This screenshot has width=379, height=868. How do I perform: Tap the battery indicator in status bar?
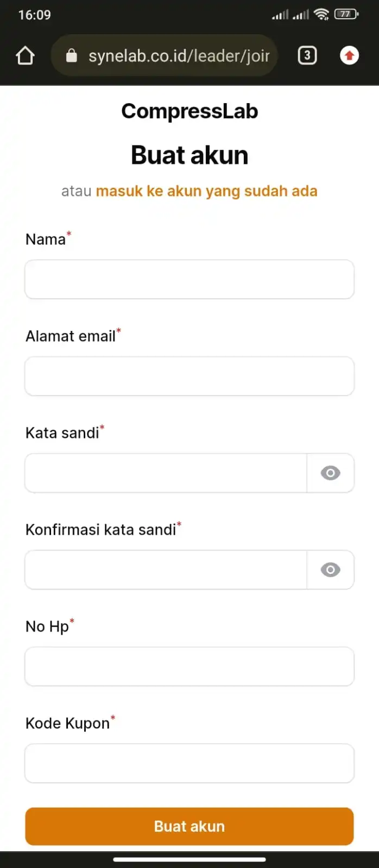[346, 15]
